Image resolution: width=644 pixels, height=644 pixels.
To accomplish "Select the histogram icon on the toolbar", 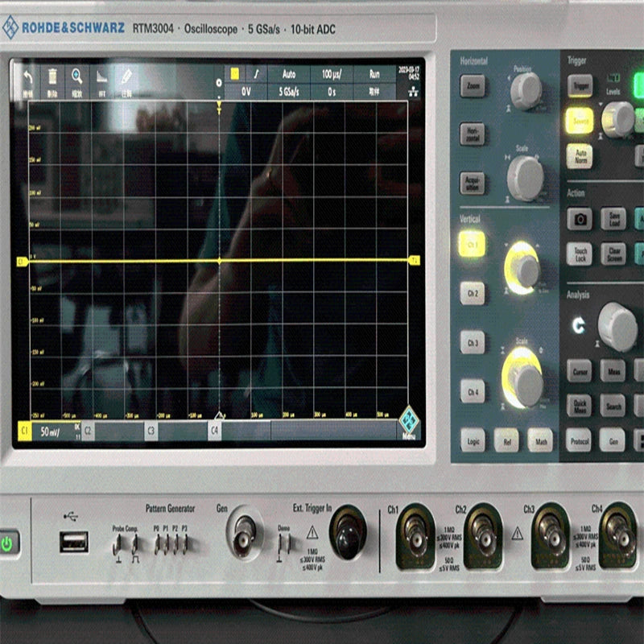I will [103, 76].
